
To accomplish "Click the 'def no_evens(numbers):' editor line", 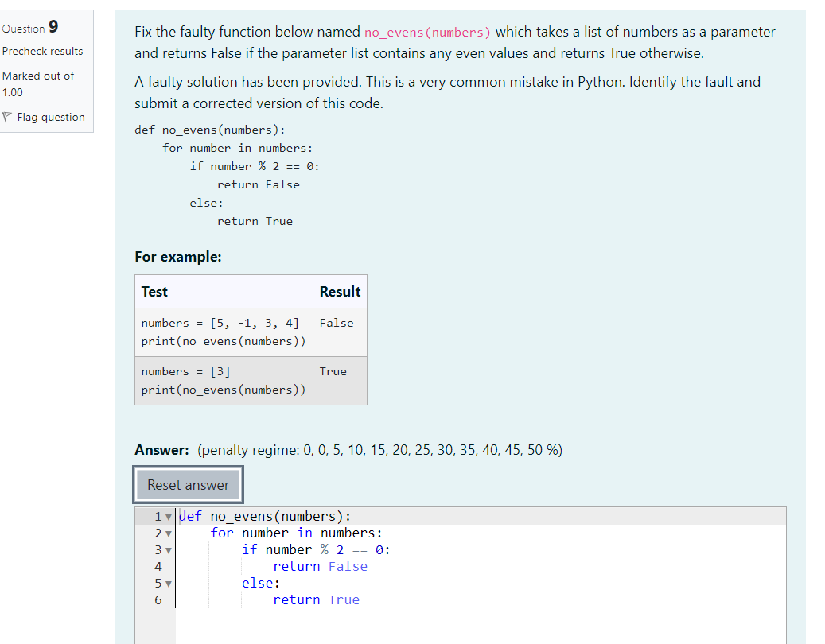I will click(x=265, y=516).
